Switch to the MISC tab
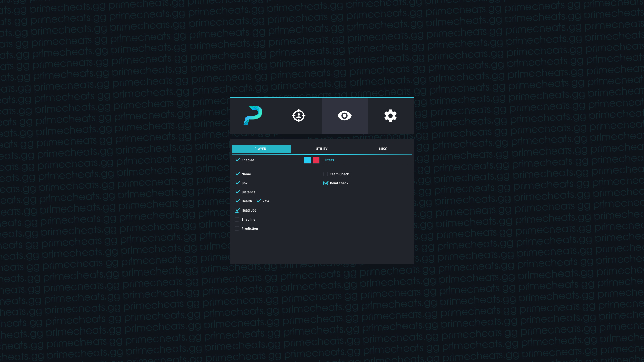Viewport: 644px width, 362px height. coord(383,149)
